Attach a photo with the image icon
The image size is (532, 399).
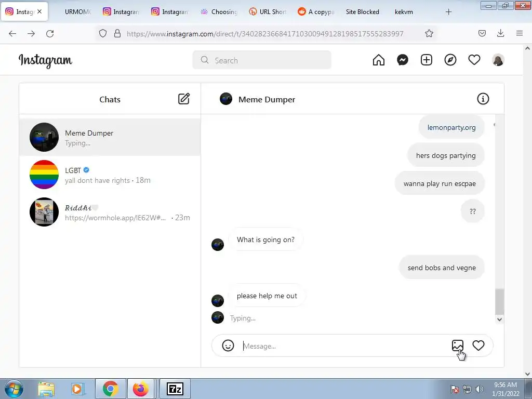[458, 345]
